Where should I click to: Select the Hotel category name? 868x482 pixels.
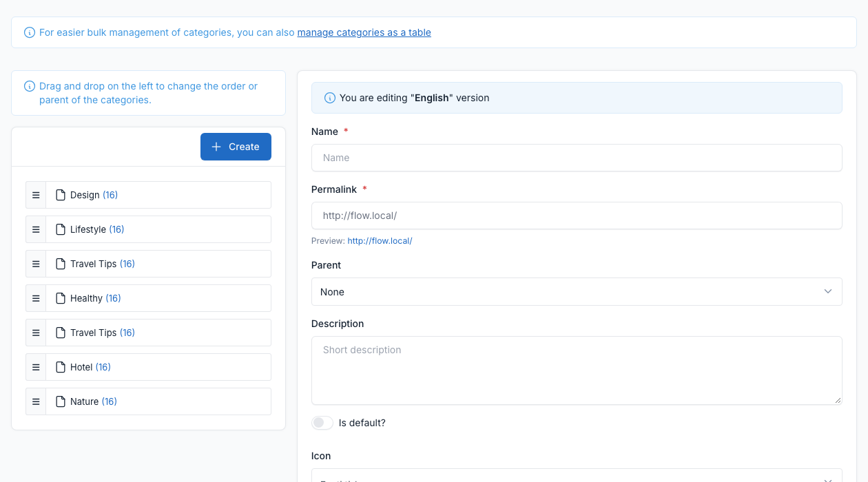[x=81, y=367]
